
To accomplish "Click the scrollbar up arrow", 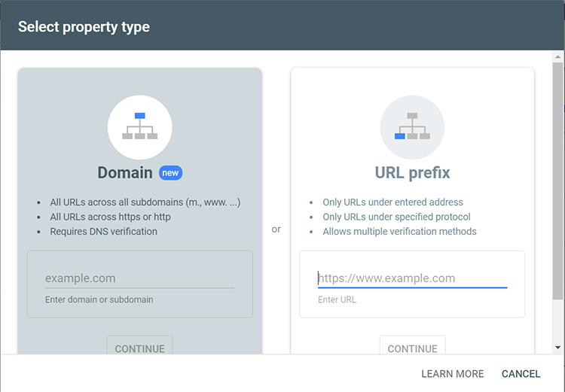I will point(557,57).
